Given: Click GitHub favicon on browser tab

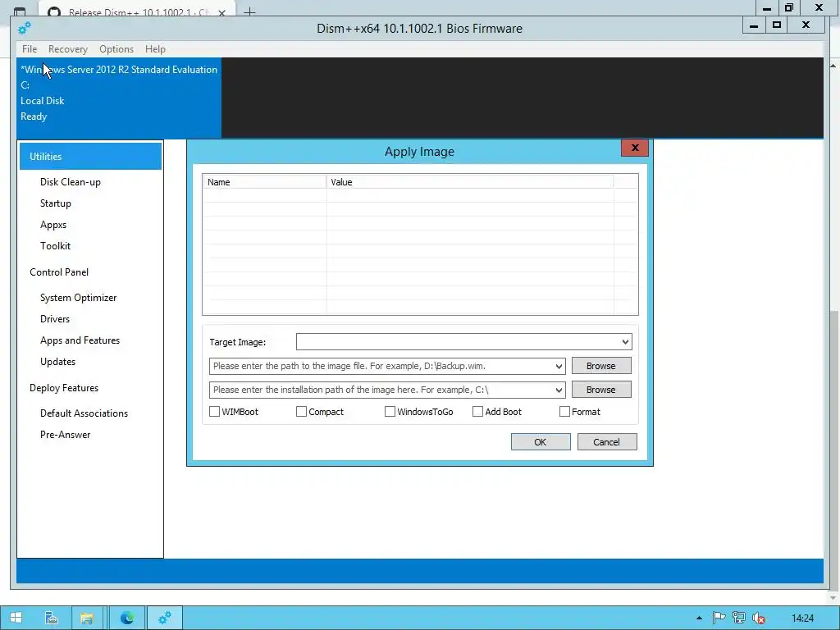Looking at the screenshot, I should [54, 11].
